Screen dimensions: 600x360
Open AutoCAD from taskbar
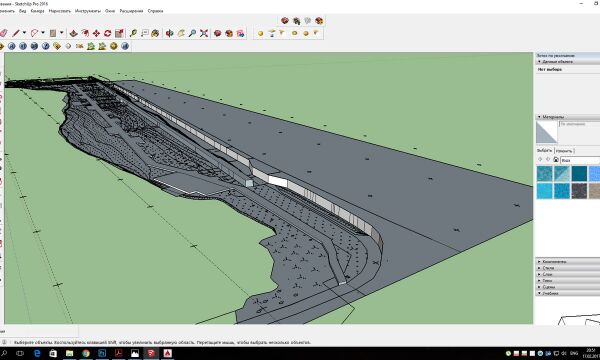pos(168,353)
